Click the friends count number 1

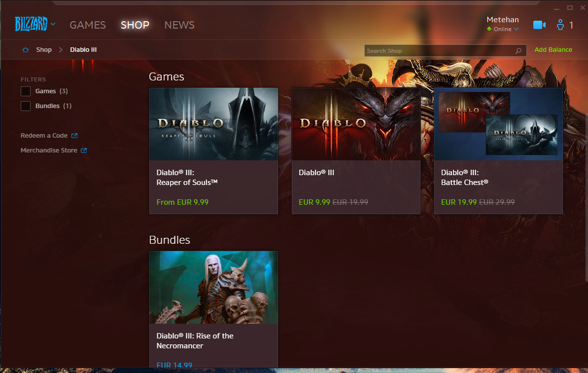pos(571,25)
